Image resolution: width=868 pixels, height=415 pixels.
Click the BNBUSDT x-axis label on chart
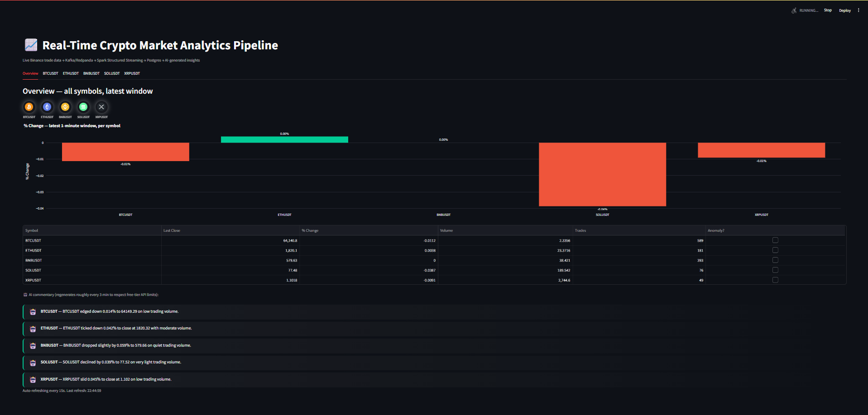click(x=443, y=215)
